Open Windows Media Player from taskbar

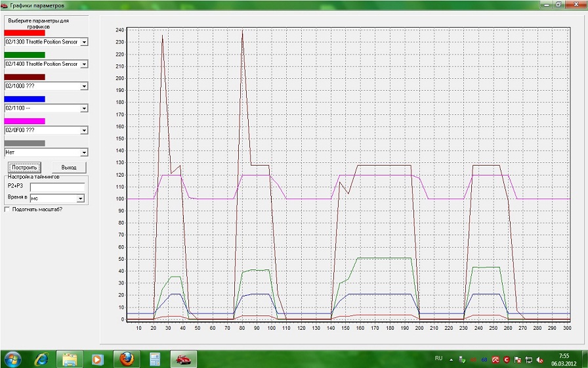[x=98, y=359]
